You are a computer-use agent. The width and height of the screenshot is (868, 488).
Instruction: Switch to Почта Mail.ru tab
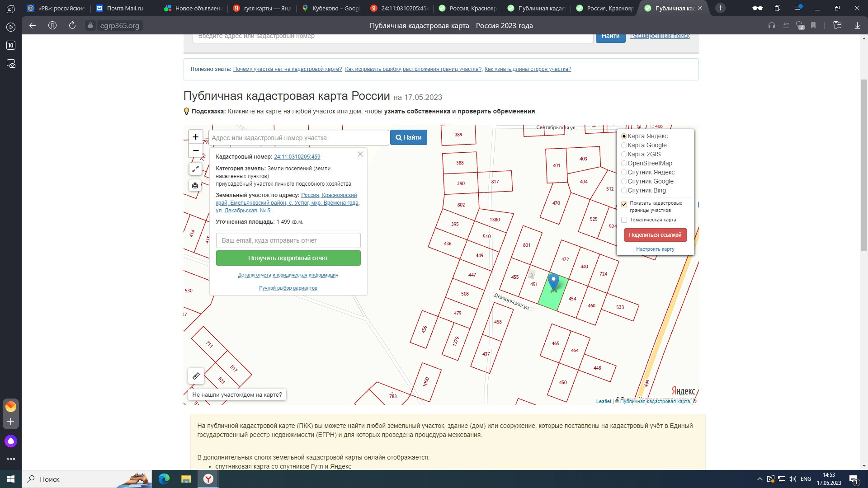pyautogui.click(x=124, y=8)
